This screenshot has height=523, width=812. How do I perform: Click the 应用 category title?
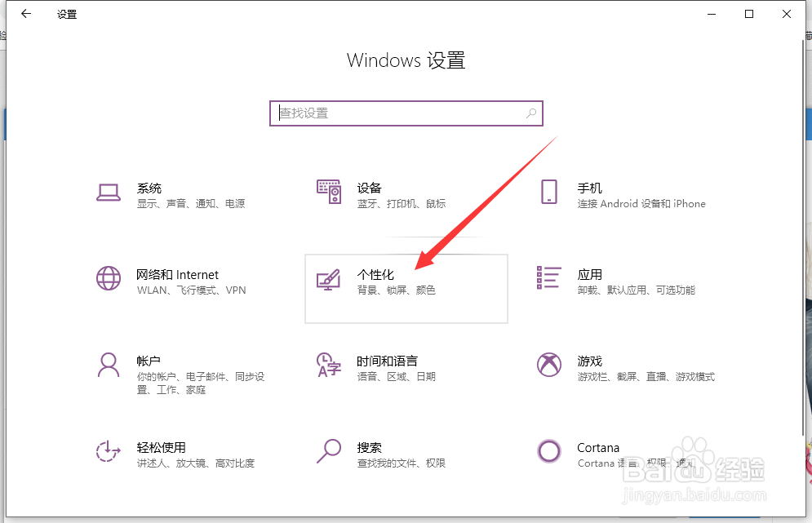590,274
